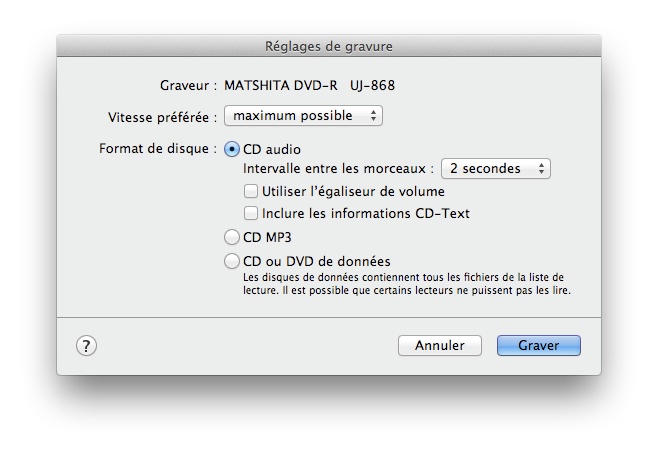Click the Réglages de gravure title bar
Image resolution: width=658 pixels, height=454 pixels.
(x=328, y=45)
